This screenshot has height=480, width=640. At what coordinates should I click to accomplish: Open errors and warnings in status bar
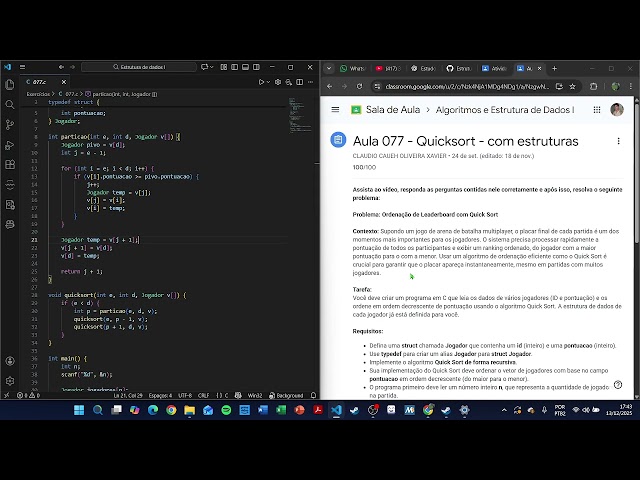coord(29,395)
